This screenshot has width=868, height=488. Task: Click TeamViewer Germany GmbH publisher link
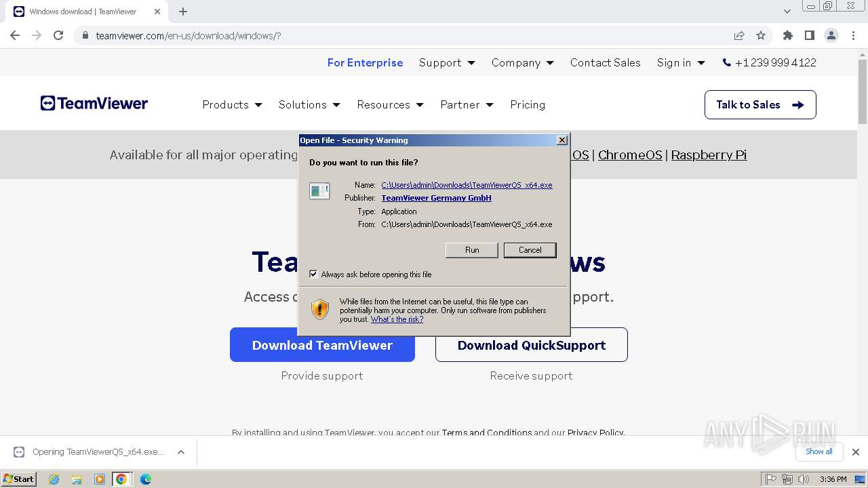pyautogui.click(x=436, y=198)
